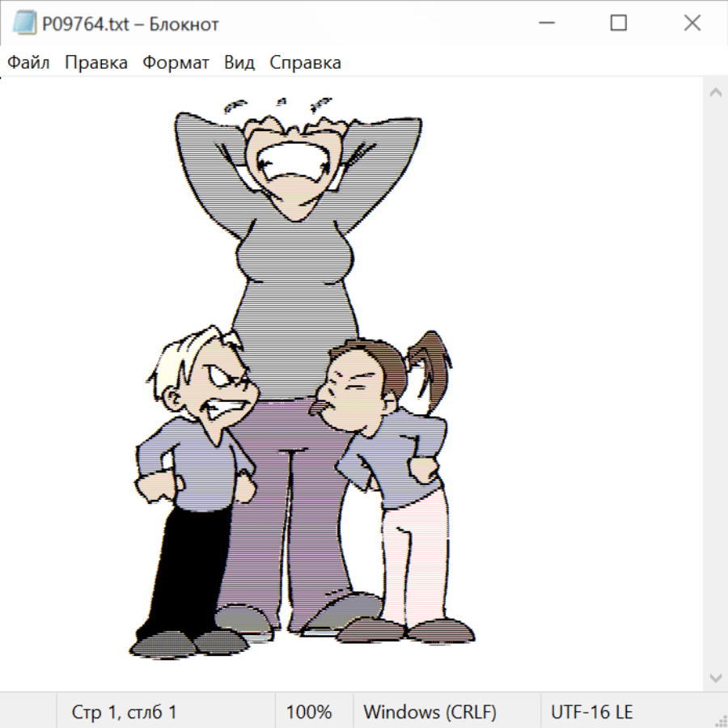Minimize the Notepad window
728x728 pixels.
pyautogui.click(x=545, y=23)
